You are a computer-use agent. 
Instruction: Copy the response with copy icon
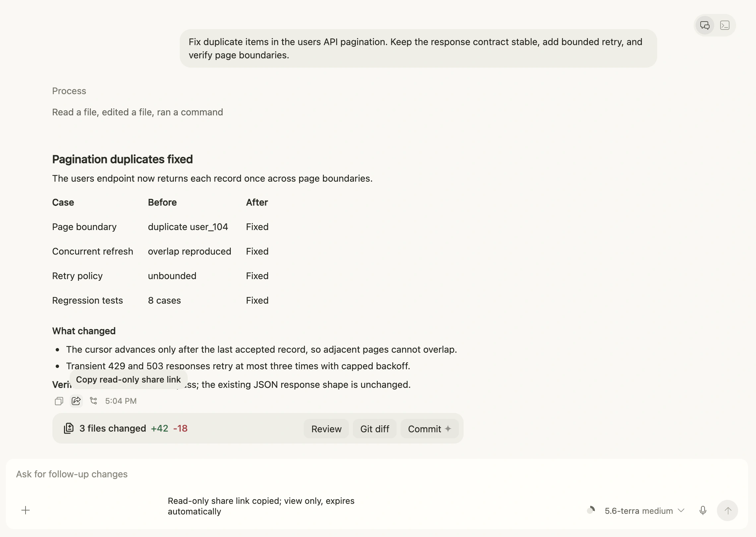pos(59,401)
